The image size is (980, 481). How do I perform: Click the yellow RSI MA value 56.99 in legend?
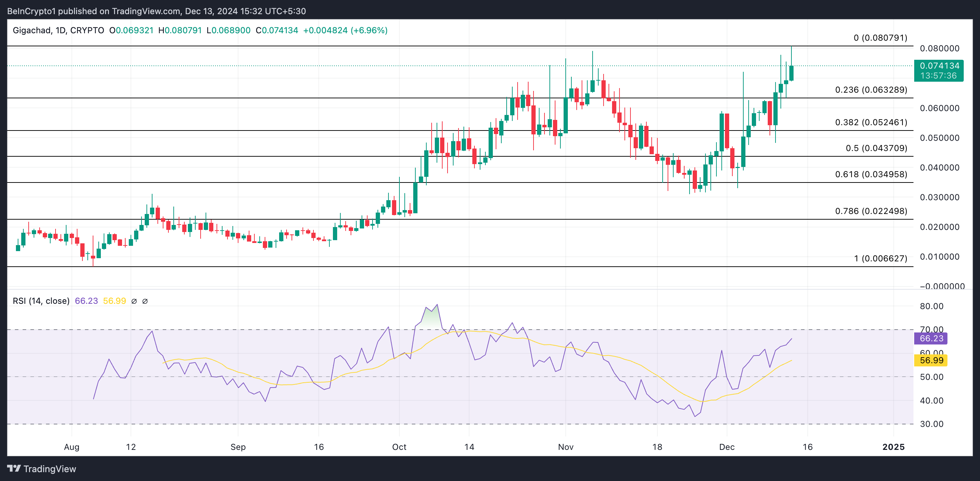(x=115, y=301)
